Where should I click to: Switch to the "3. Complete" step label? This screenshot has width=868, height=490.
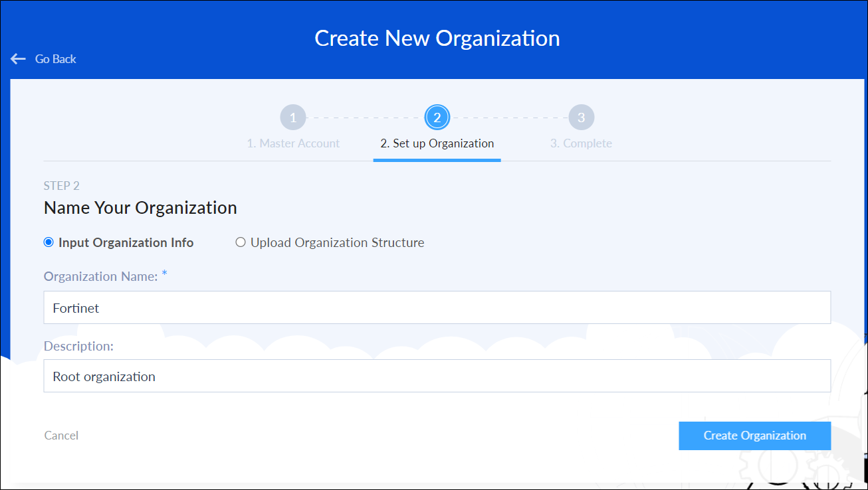coord(581,143)
